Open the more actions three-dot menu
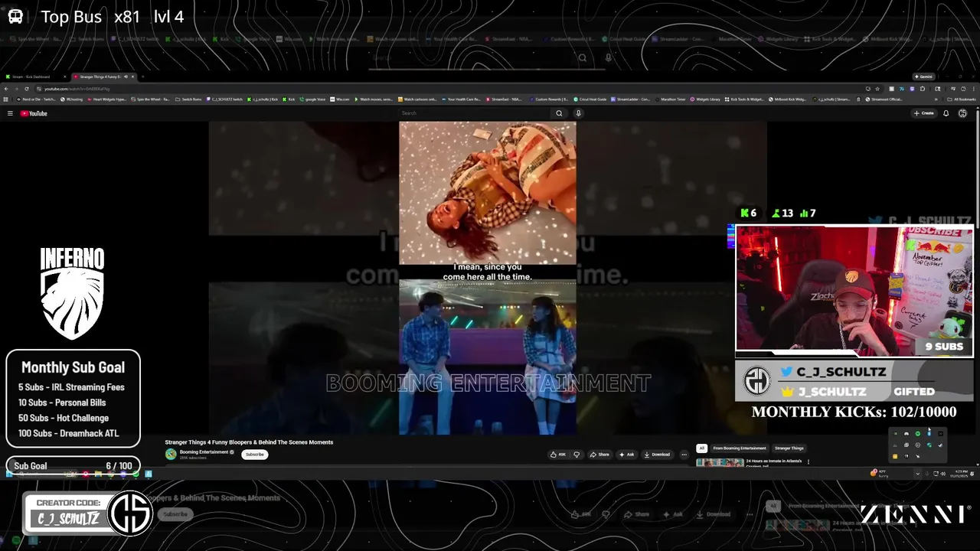The height and width of the screenshot is (551, 980). point(684,454)
